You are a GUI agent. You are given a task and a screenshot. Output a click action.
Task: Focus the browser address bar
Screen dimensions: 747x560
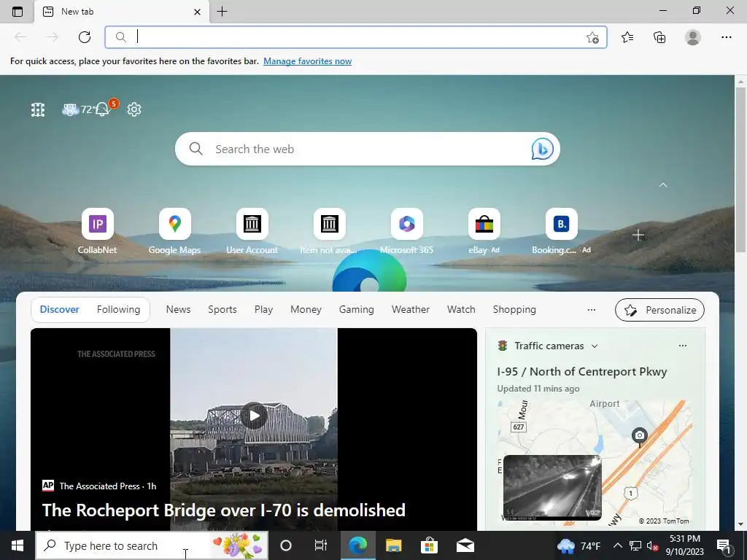click(x=356, y=37)
